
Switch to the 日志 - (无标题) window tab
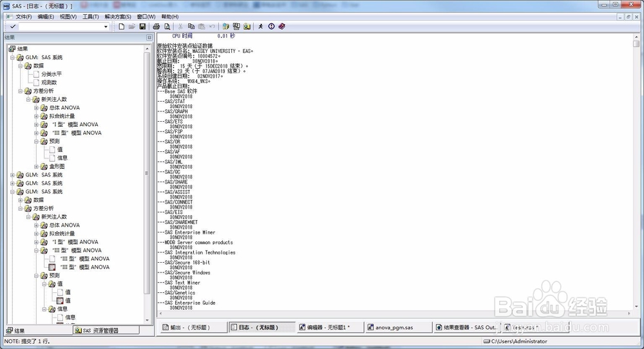point(262,327)
